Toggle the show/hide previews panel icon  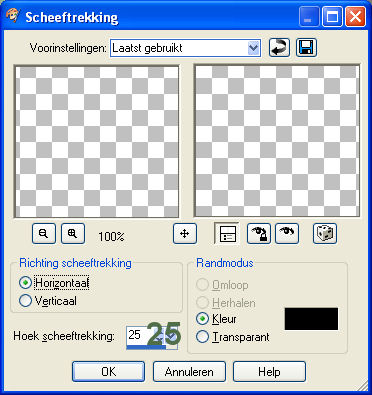coord(228,233)
